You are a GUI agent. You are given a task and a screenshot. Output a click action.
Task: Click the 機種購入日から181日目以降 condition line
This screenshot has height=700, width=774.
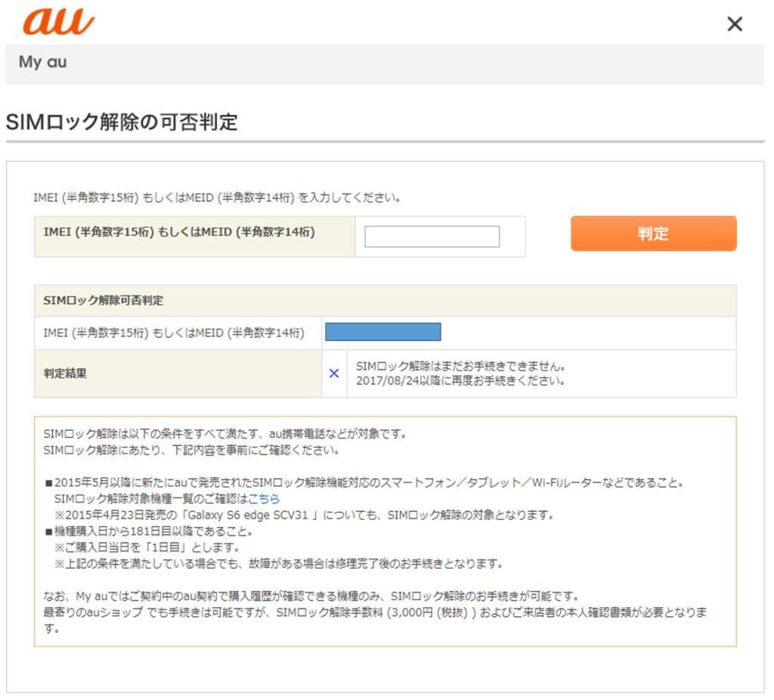[x=149, y=531]
